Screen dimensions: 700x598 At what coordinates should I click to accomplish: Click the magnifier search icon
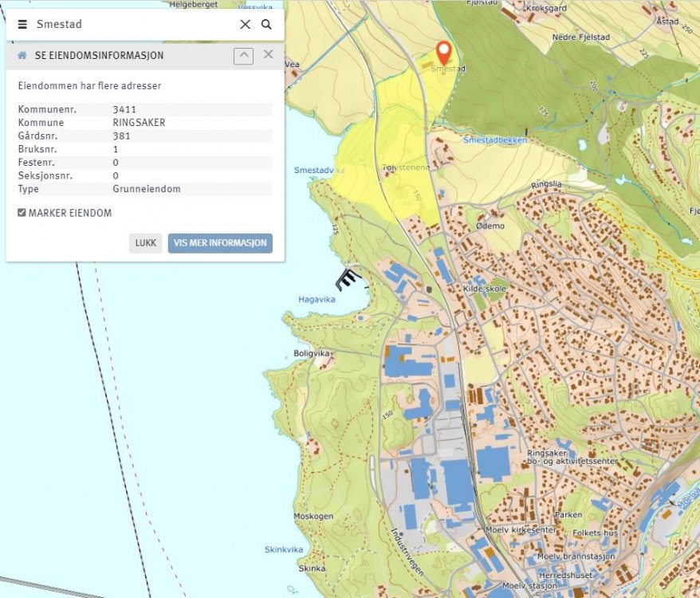pos(266,25)
